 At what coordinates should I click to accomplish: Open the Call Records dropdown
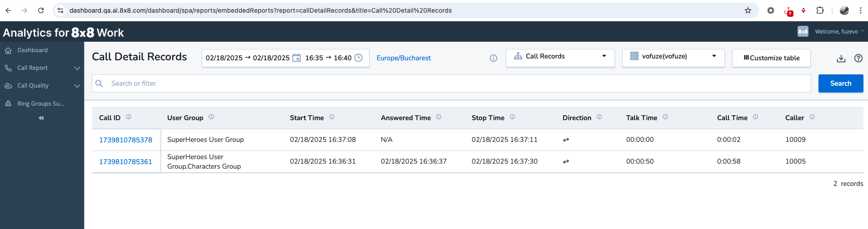point(560,58)
